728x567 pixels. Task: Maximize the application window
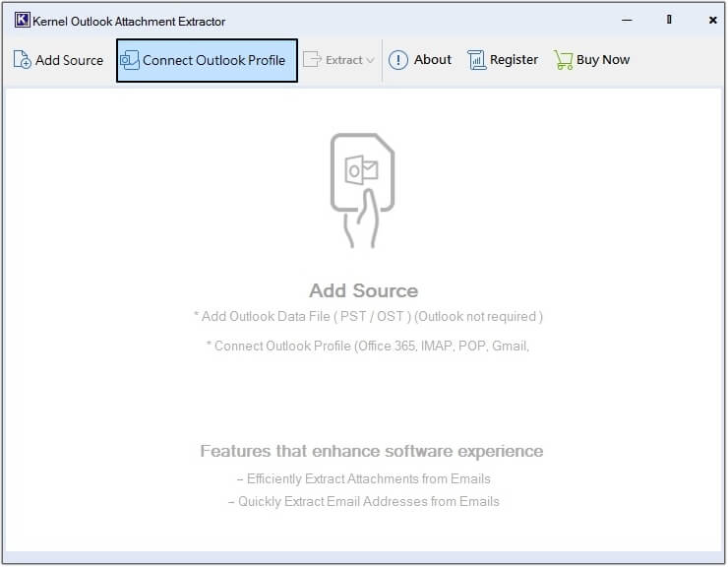669,20
